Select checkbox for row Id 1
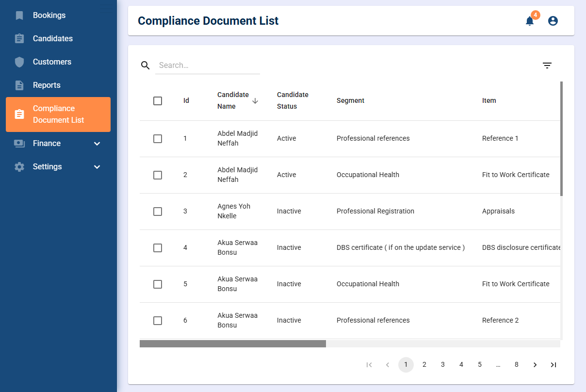 tap(158, 139)
